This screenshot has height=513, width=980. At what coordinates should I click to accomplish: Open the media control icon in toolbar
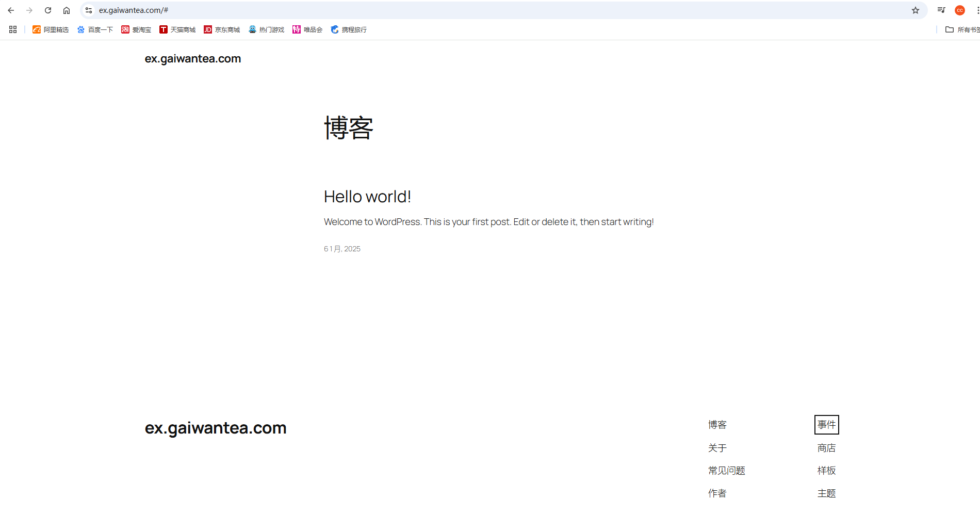tap(941, 10)
